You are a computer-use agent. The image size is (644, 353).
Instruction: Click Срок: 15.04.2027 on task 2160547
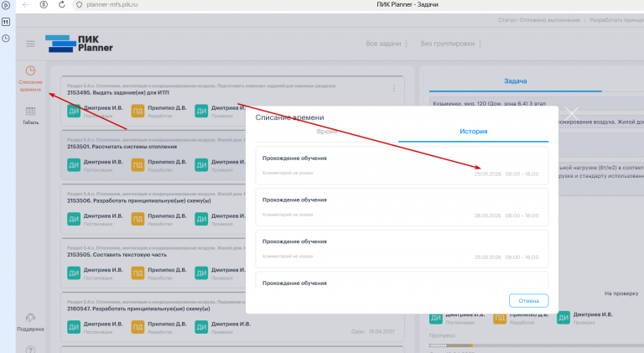[x=373, y=331]
